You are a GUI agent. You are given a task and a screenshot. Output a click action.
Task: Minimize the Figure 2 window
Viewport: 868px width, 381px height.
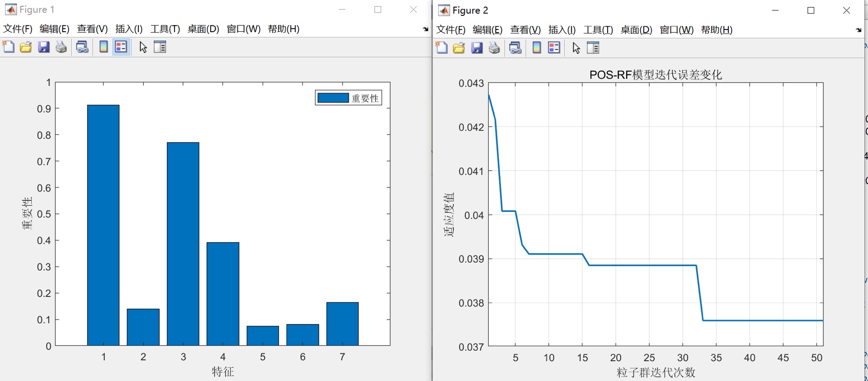coord(775,10)
